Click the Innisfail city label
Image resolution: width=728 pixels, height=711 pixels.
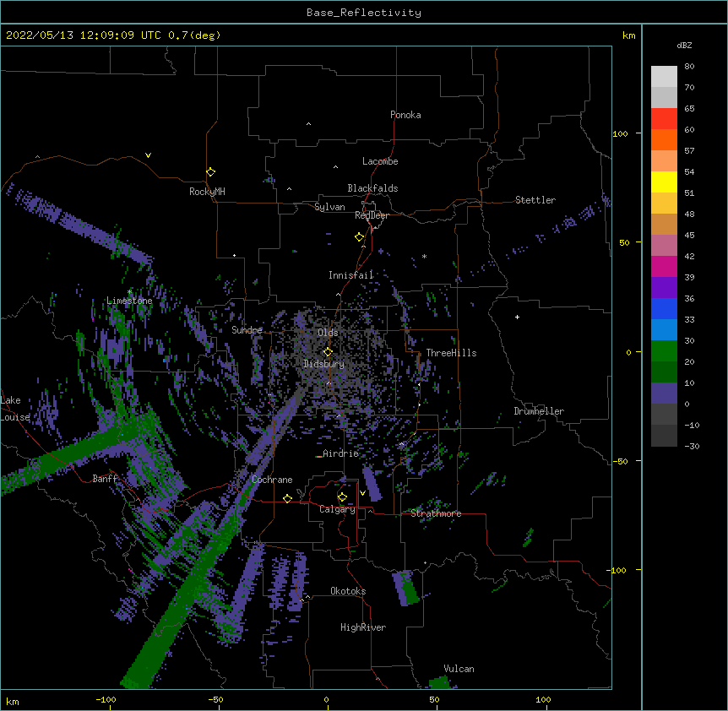pos(350,275)
